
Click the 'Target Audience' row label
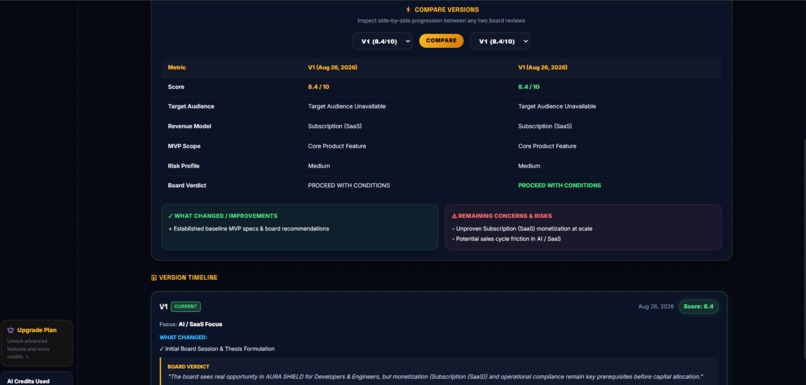pyautogui.click(x=191, y=107)
